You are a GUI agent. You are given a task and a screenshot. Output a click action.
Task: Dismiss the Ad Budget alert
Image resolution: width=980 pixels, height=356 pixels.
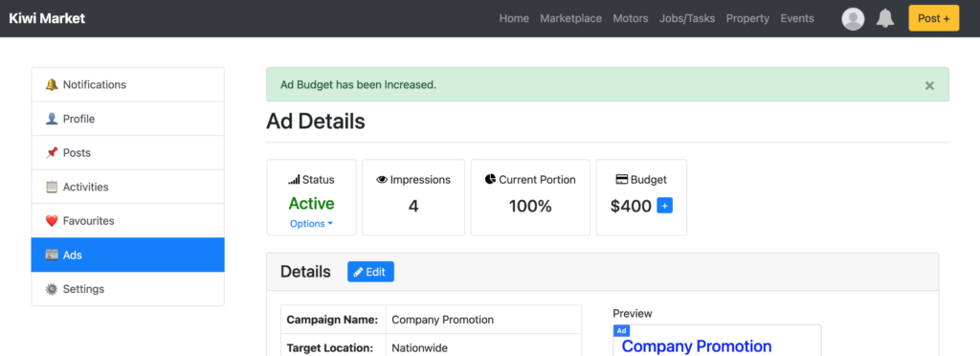coord(929,85)
